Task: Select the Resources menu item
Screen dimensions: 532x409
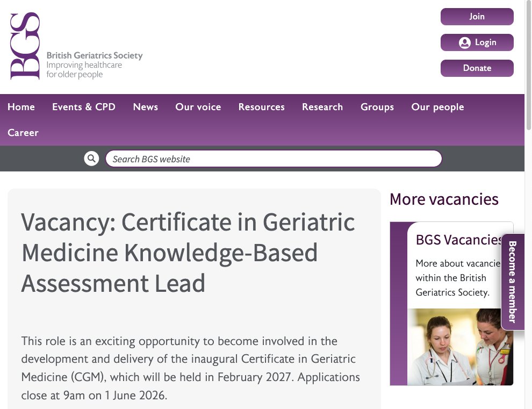Action: tap(262, 107)
